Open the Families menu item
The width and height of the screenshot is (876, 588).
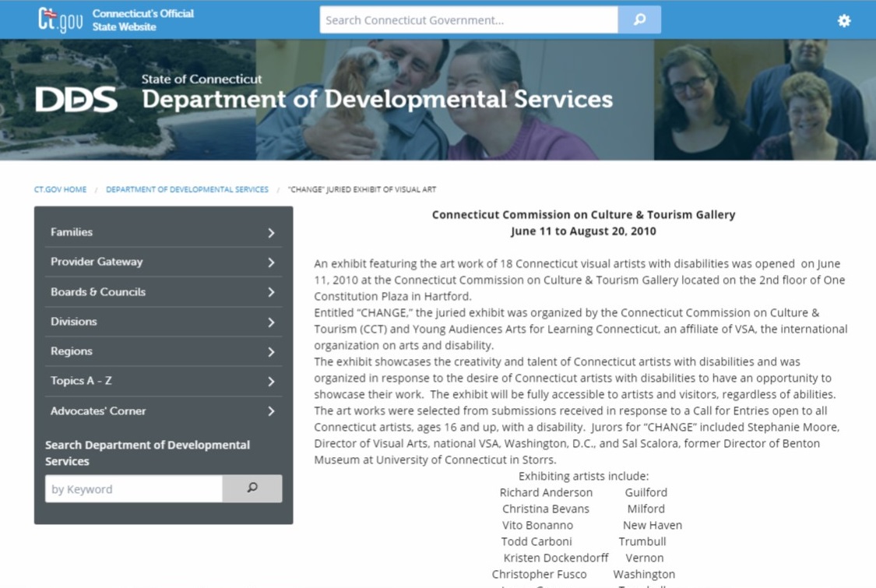click(72, 232)
